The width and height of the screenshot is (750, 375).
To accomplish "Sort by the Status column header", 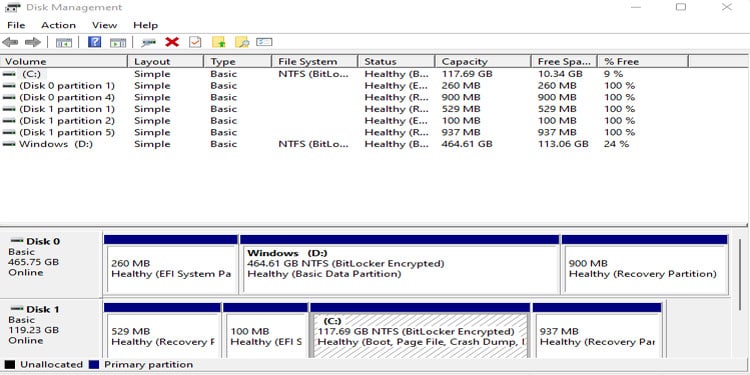I will (x=397, y=62).
